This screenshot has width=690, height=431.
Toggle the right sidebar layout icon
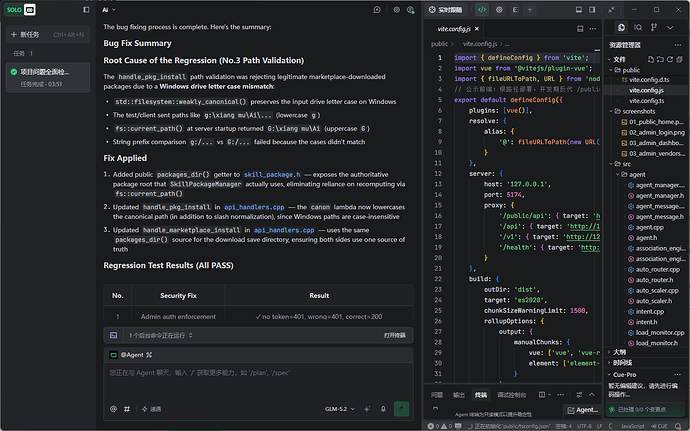pyautogui.click(x=592, y=10)
